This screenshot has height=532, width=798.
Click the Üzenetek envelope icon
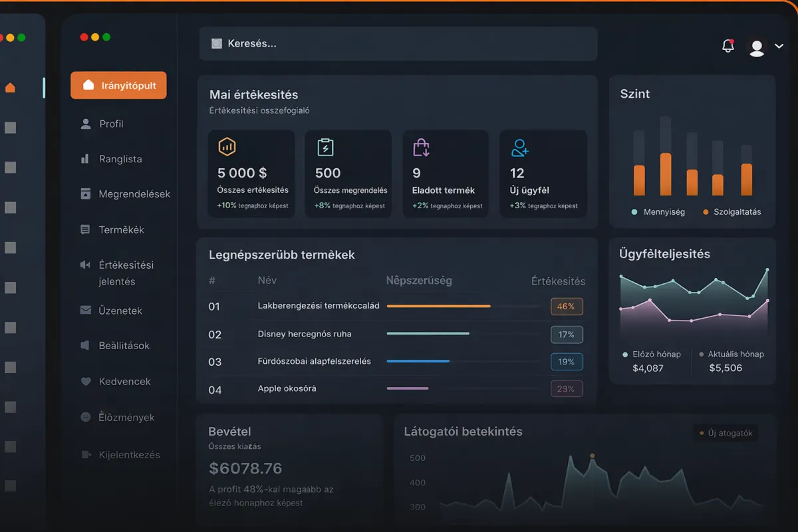(85, 310)
